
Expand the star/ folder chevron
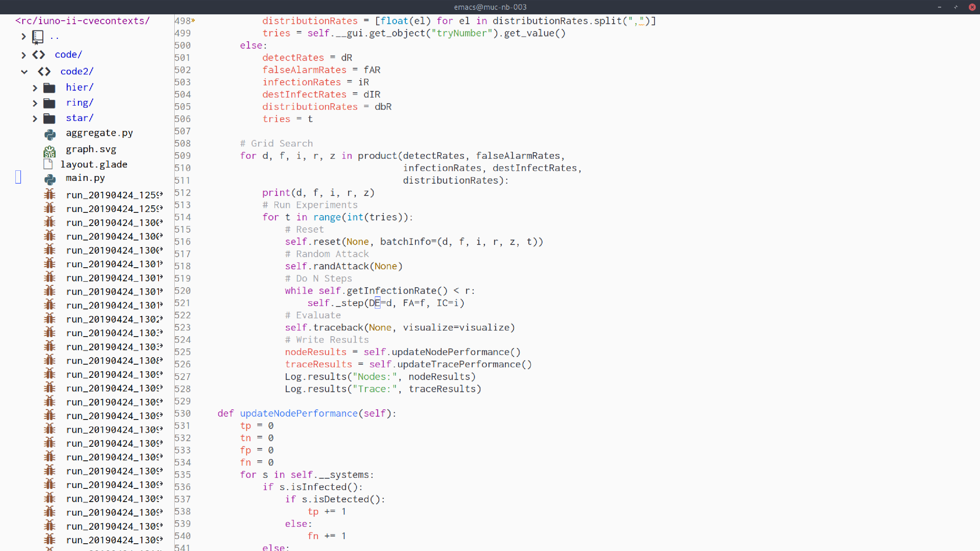(35, 119)
